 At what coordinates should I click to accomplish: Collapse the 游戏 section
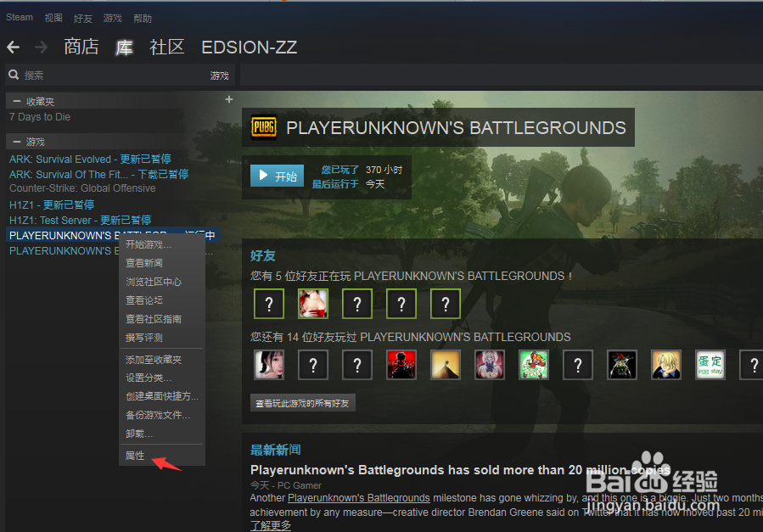(x=17, y=142)
